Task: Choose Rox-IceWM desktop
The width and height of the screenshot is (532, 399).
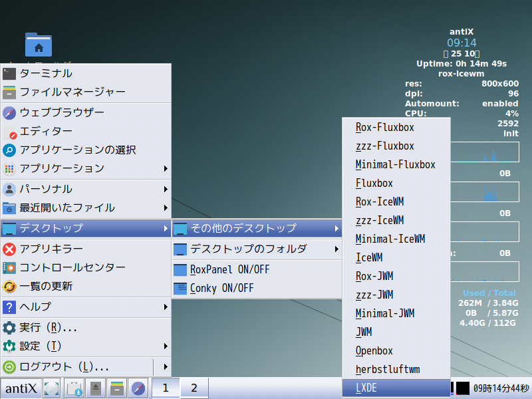Action: tap(396, 202)
